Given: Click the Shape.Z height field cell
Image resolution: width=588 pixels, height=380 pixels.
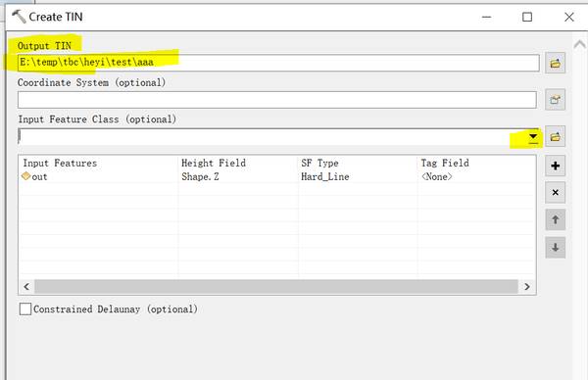Looking at the screenshot, I should pyautogui.click(x=200, y=176).
